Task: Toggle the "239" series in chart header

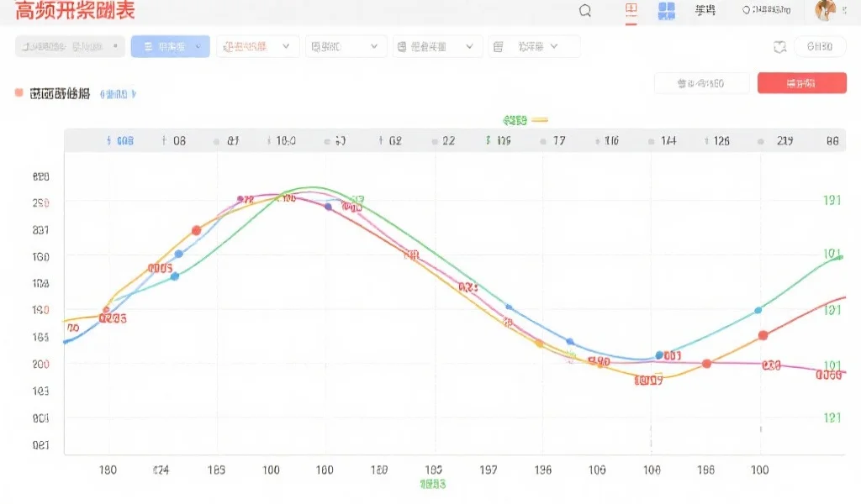Action: click(x=777, y=141)
